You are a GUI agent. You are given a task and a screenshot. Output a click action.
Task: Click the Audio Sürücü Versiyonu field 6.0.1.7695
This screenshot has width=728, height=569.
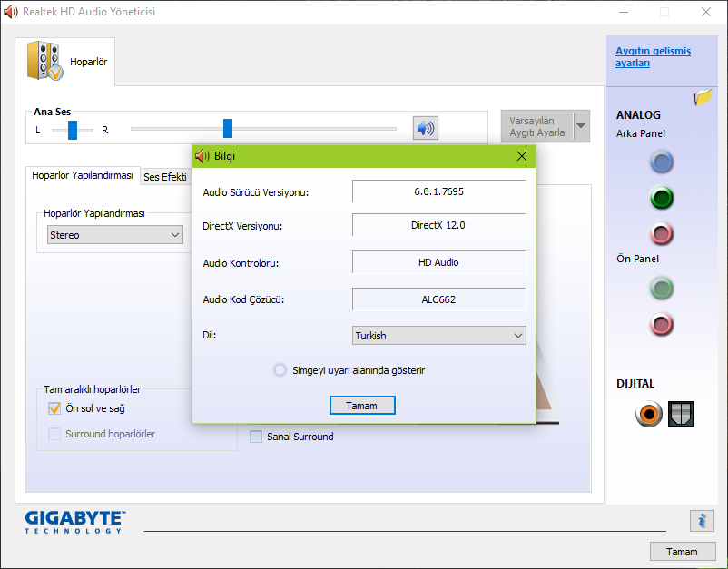tap(438, 191)
